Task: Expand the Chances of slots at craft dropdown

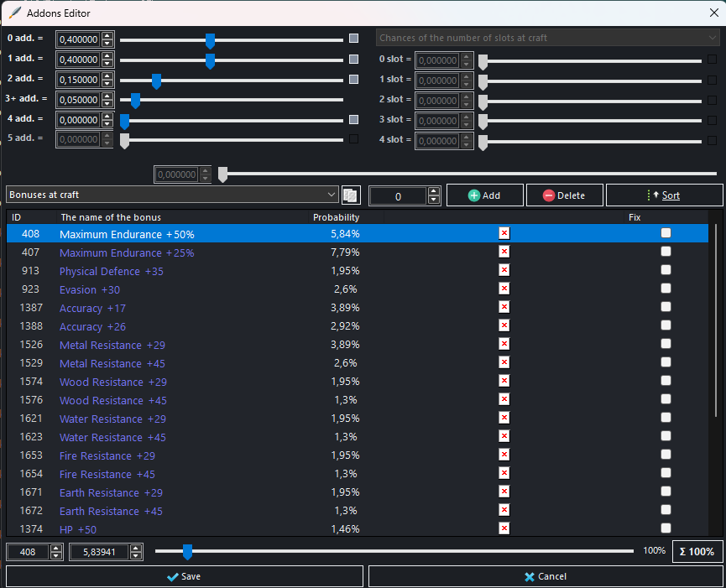Action: point(546,37)
